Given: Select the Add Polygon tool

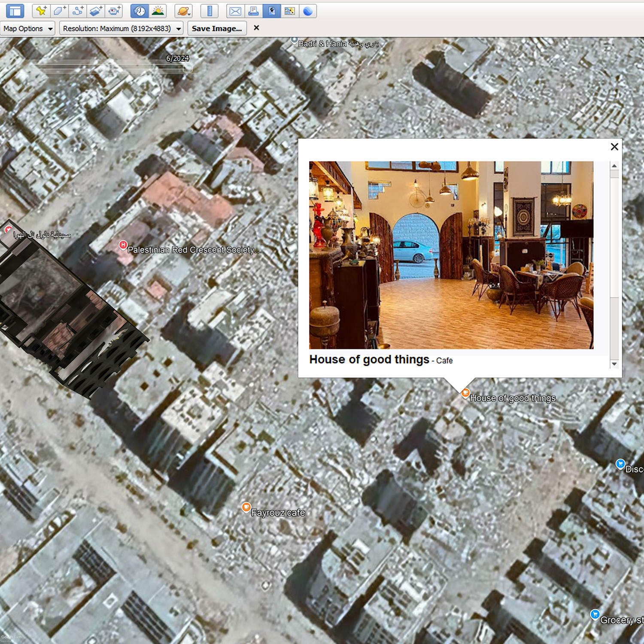Looking at the screenshot, I should (59, 11).
